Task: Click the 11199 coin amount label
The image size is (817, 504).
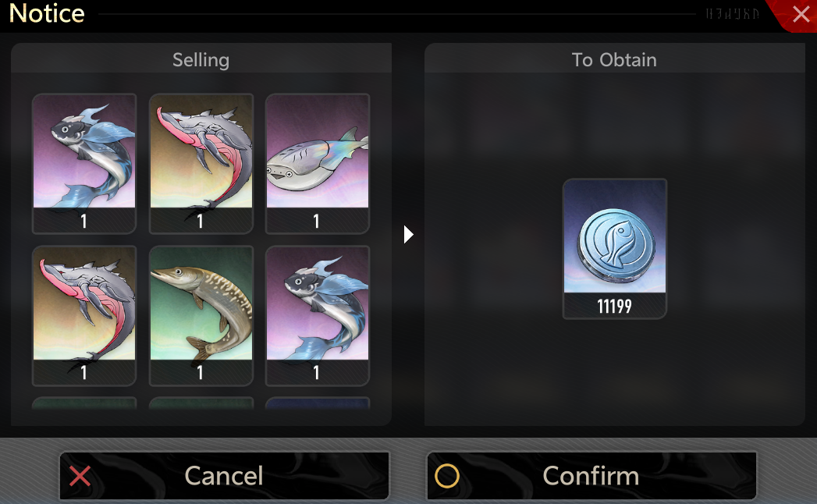Action: click(614, 306)
